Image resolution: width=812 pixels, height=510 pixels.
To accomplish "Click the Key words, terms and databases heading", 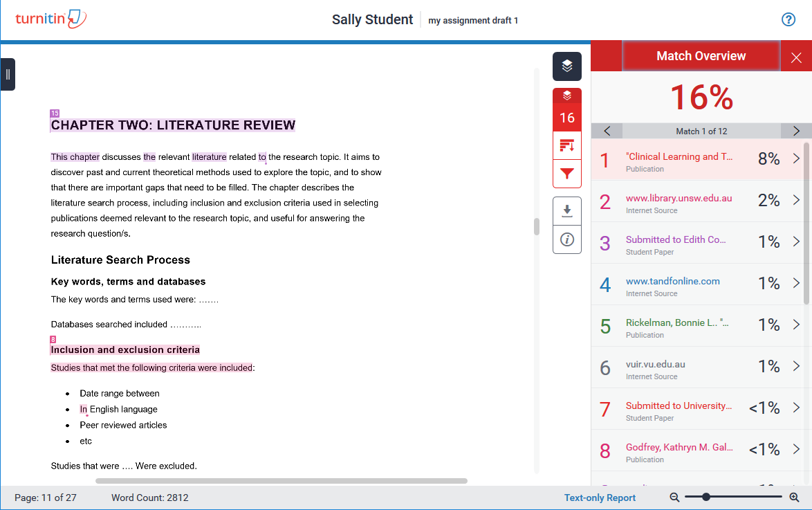I will (128, 282).
